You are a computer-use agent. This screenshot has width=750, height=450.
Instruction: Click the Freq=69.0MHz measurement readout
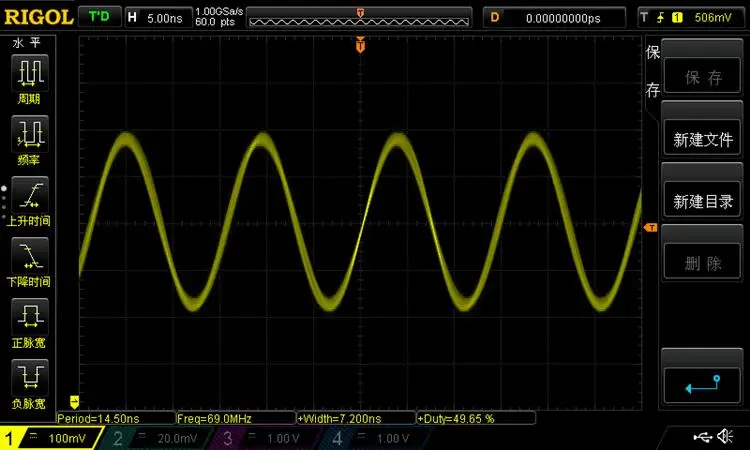pos(236,418)
